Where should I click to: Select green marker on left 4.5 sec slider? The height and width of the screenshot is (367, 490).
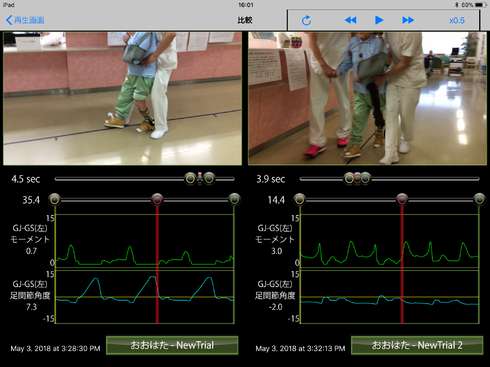click(209, 179)
